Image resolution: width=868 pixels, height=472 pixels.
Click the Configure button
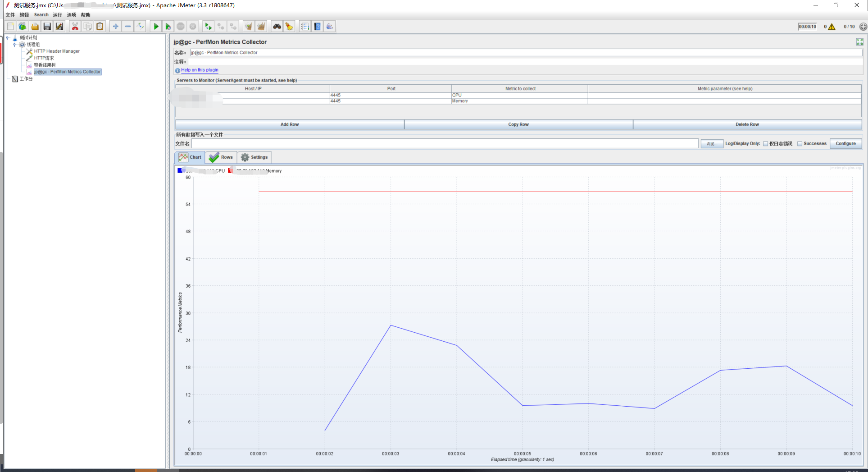click(845, 144)
